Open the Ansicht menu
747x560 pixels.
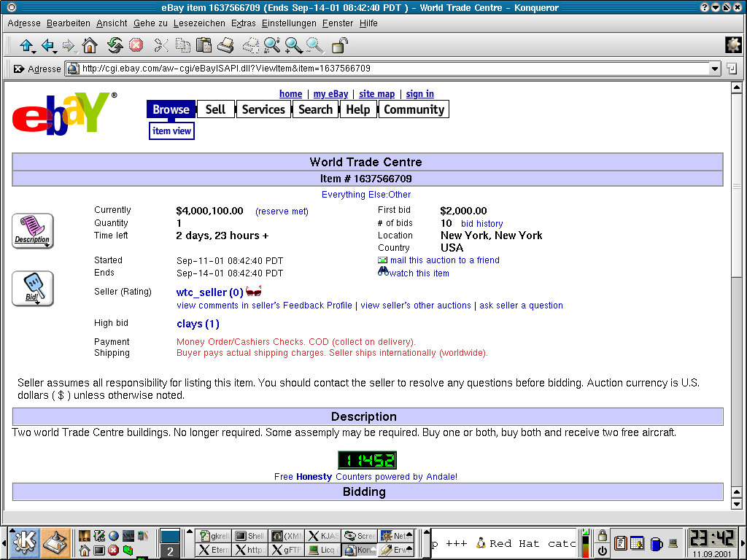112,23
